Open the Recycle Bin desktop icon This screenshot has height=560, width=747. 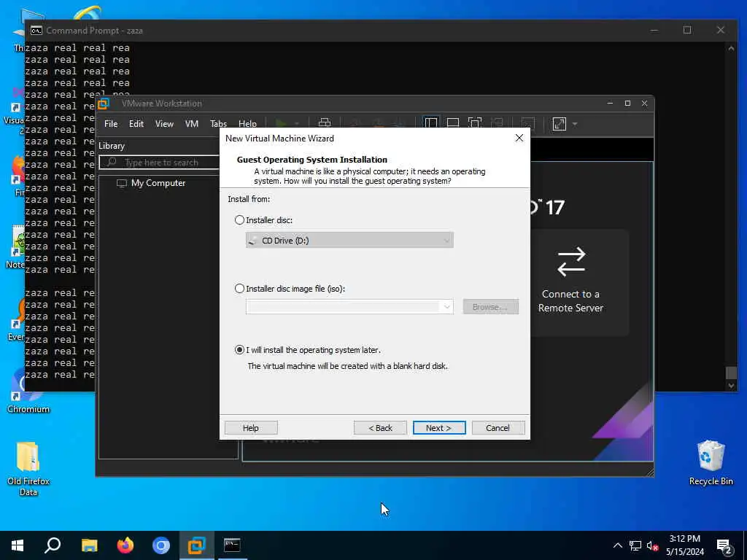point(711,456)
